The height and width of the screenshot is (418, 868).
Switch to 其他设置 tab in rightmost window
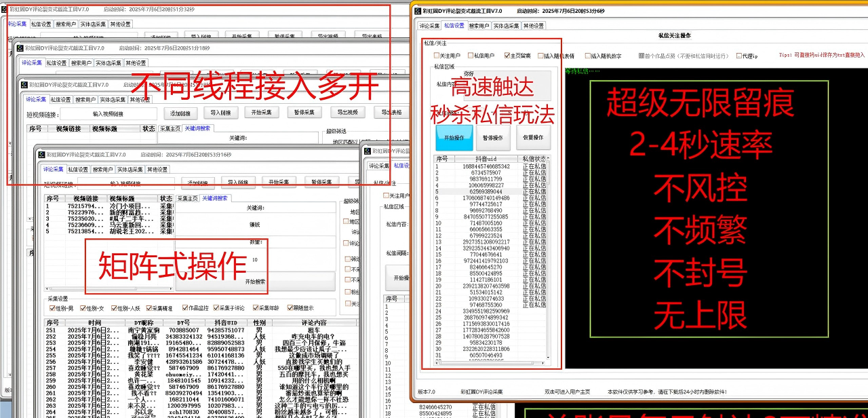click(534, 26)
